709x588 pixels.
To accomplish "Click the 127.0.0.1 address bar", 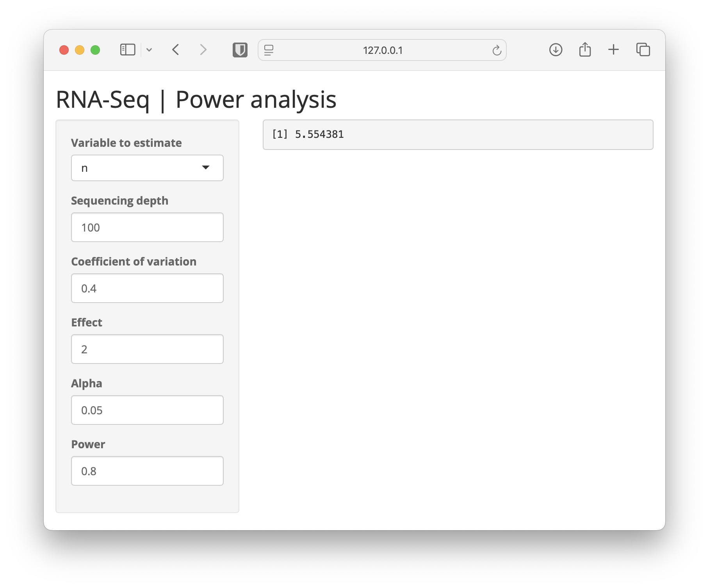I will coord(382,50).
